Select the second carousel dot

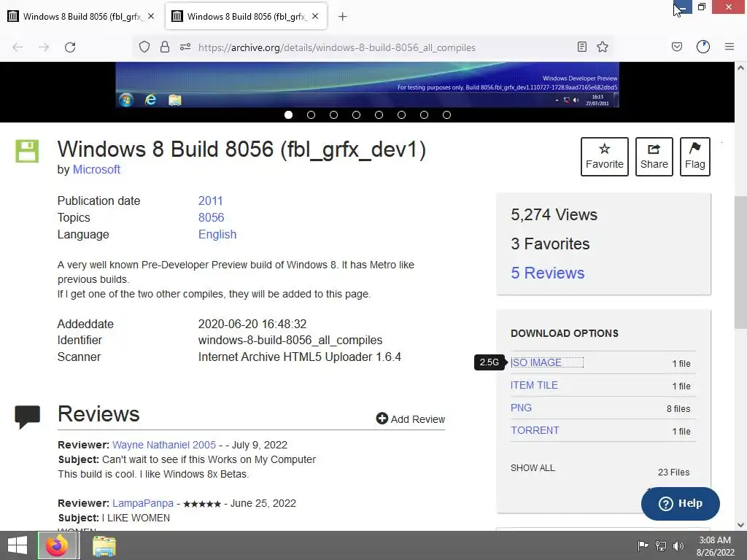point(311,114)
